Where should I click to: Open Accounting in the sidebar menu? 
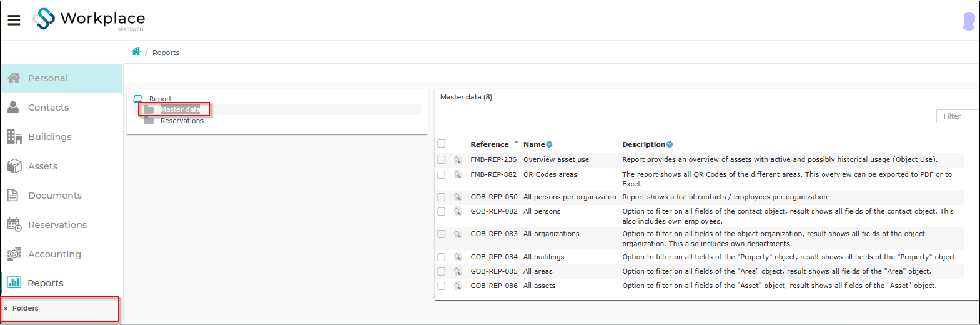click(x=54, y=254)
